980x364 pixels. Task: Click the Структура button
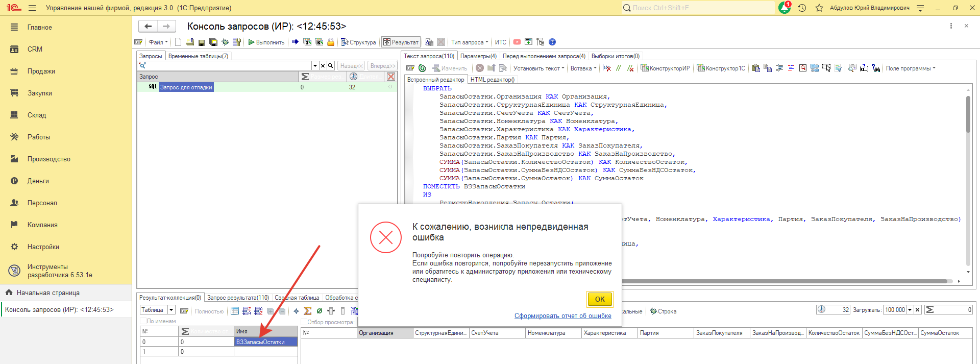(x=358, y=42)
